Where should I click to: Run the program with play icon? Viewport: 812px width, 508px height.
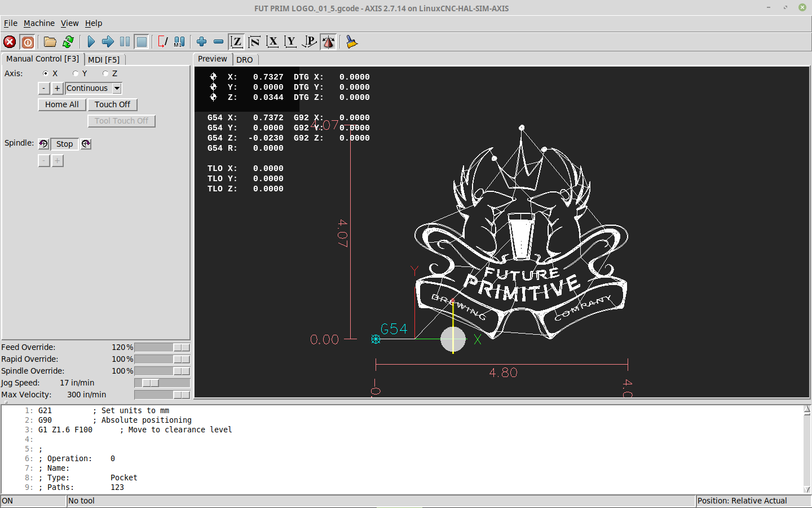tap(91, 42)
